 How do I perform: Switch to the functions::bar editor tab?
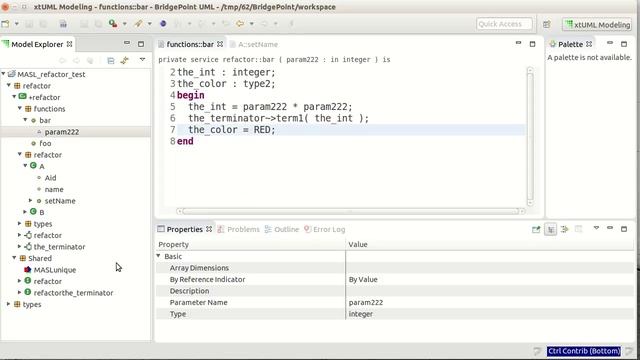pos(189,44)
